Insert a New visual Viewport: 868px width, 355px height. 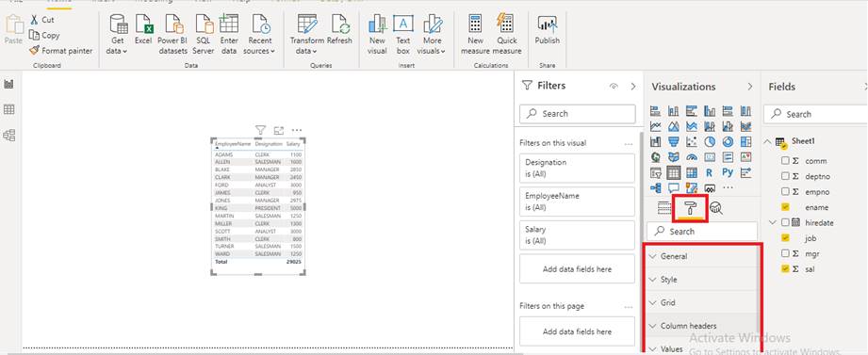tap(377, 34)
